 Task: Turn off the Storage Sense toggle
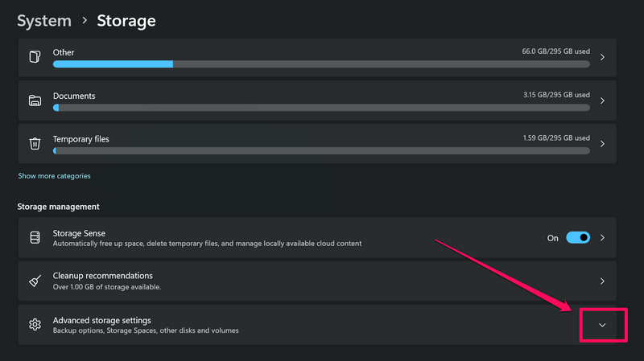[x=578, y=238]
